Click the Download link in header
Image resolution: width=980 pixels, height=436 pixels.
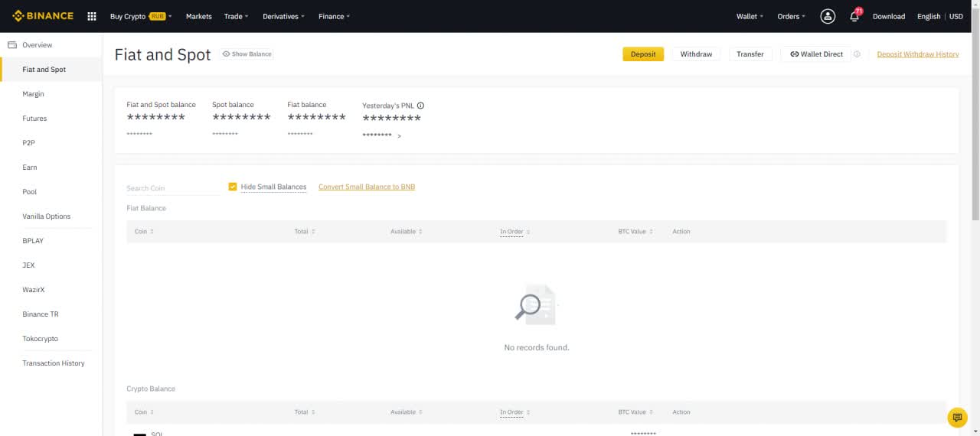pyautogui.click(x=889, y=16)
